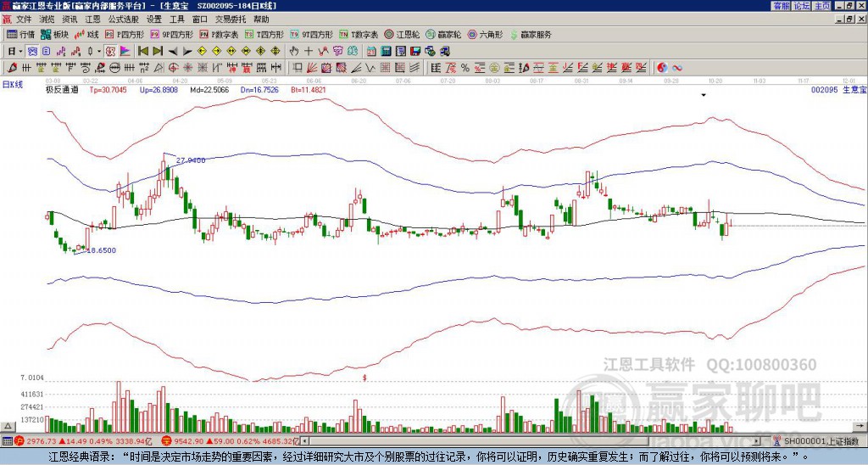Open the P四方形 tool

coord(125,34)
